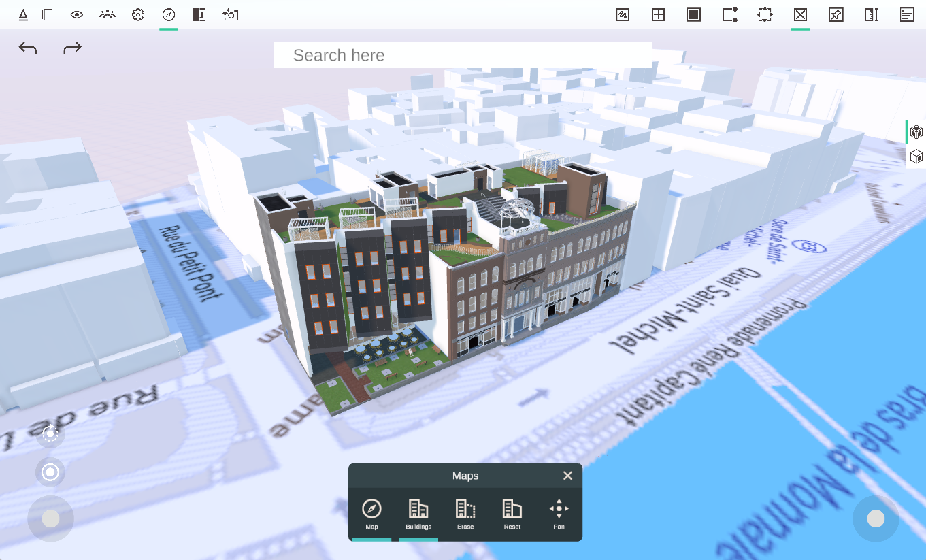Image resolution: width=926 pixels, height=560 pixels.
Task: Click the 'Rue du Petit Pont' street label
Action: 190,263
